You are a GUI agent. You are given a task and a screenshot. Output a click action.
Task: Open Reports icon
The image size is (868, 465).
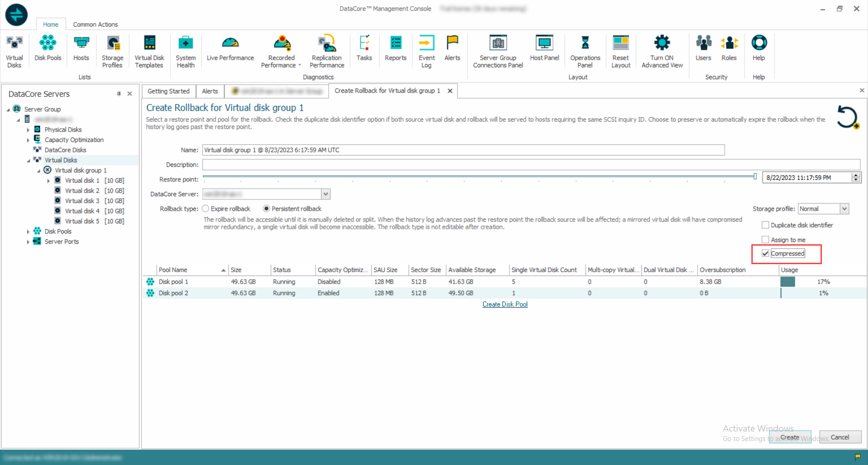click(x=396, y=48)
